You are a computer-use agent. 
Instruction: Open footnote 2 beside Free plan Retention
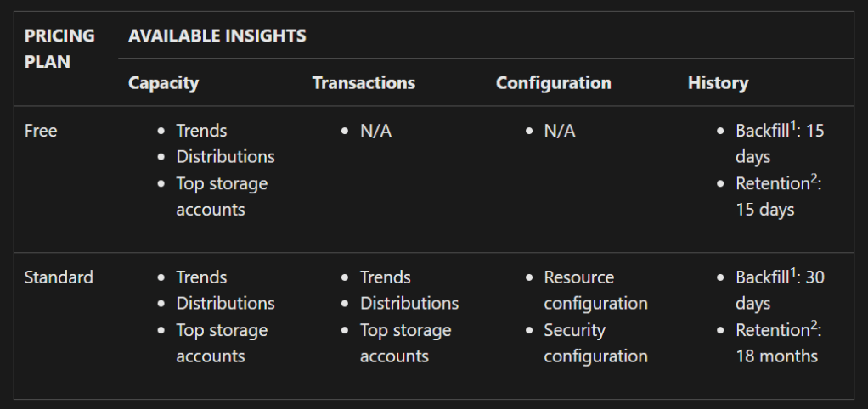[814, 178]
